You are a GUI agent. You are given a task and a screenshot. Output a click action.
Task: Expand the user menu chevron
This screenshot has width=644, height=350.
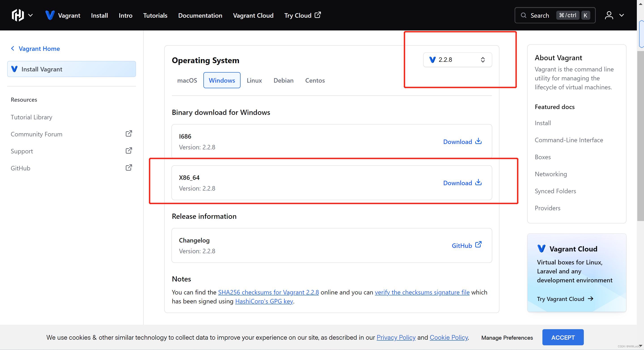[x=621, y=15]
